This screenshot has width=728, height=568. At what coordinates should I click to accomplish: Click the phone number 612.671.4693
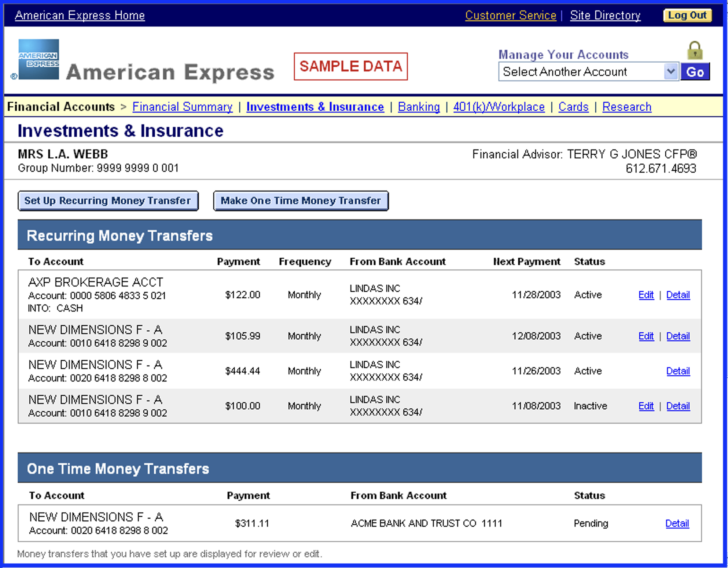click(x=661, y=169)
